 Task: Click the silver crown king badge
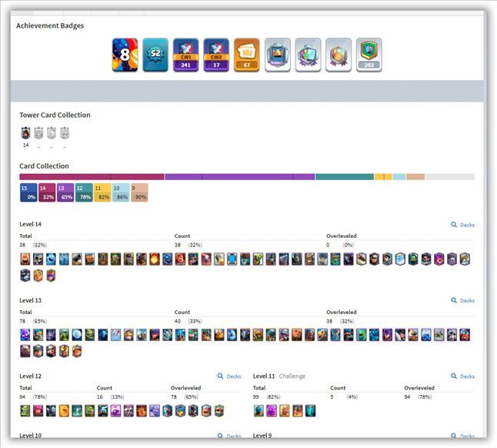277,55
